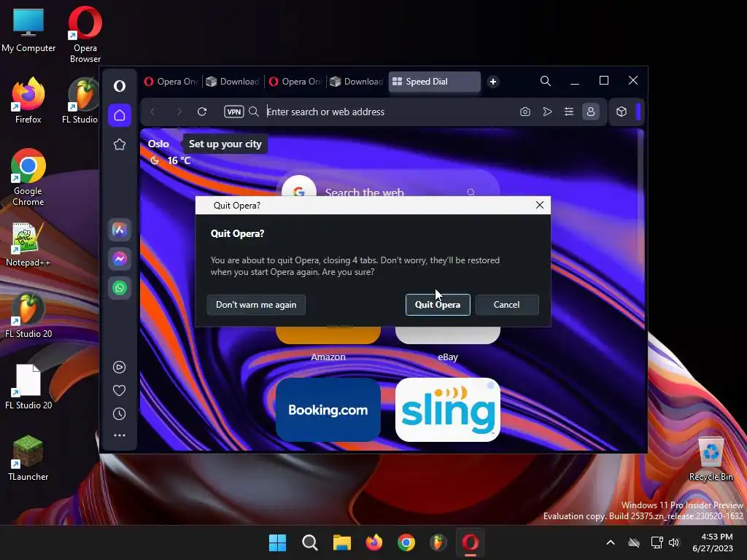
Task: Open the Speed Dial home sidebar icon
Action: [x=120, y=115]
